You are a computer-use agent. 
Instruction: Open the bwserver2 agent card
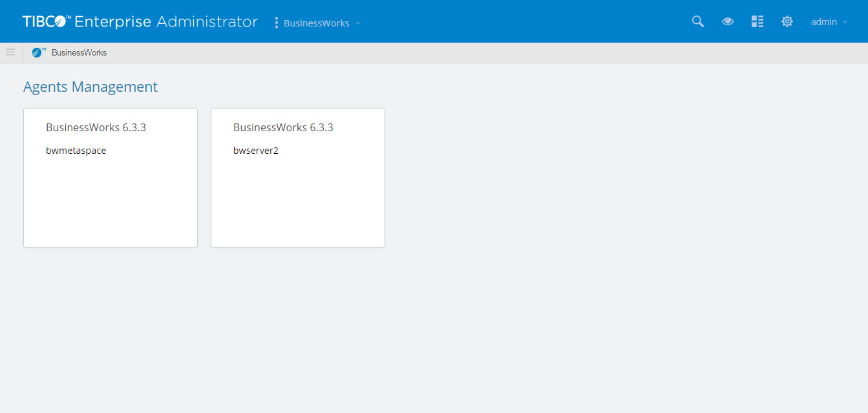(298, 178)
